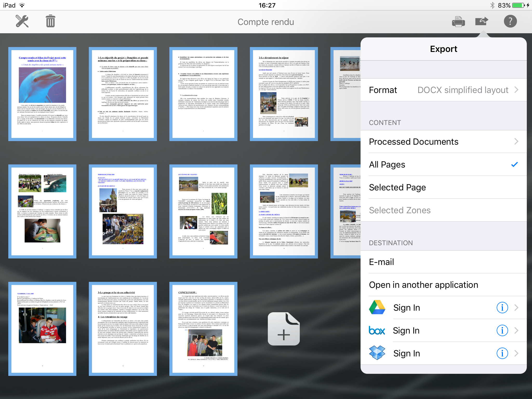Tap the Google Drive logo icon
The height and width of the screenshot is (399, 532).
coord(377,308)
